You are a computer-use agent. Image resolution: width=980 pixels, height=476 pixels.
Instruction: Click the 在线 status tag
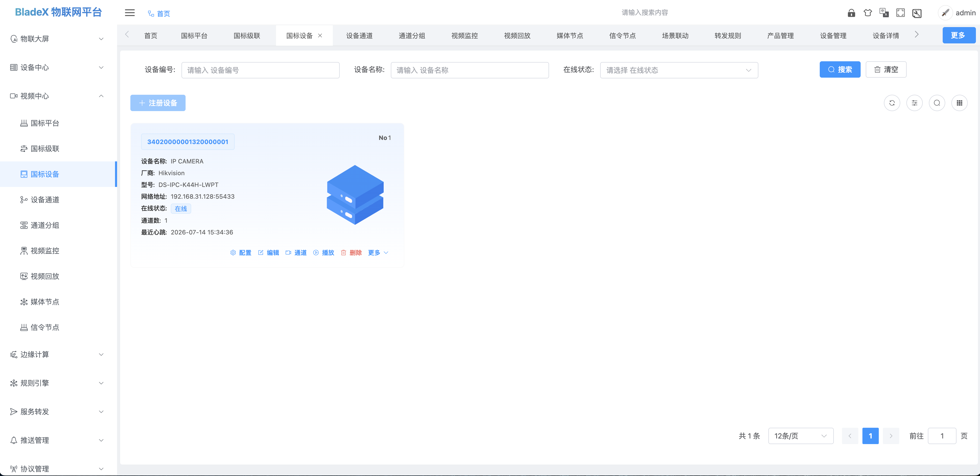[x=181, y=209]
